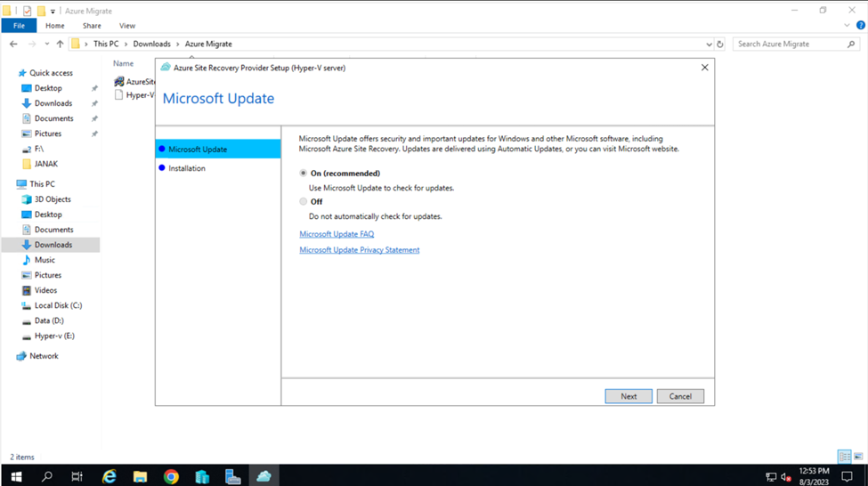Switch to details view layout icon

[x=845, y=457]
